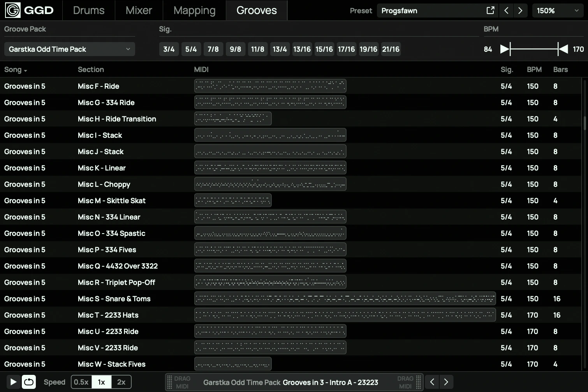Set playback speed to 2x
The width and height of the screenshot is (588, 392).
(121, 382)
